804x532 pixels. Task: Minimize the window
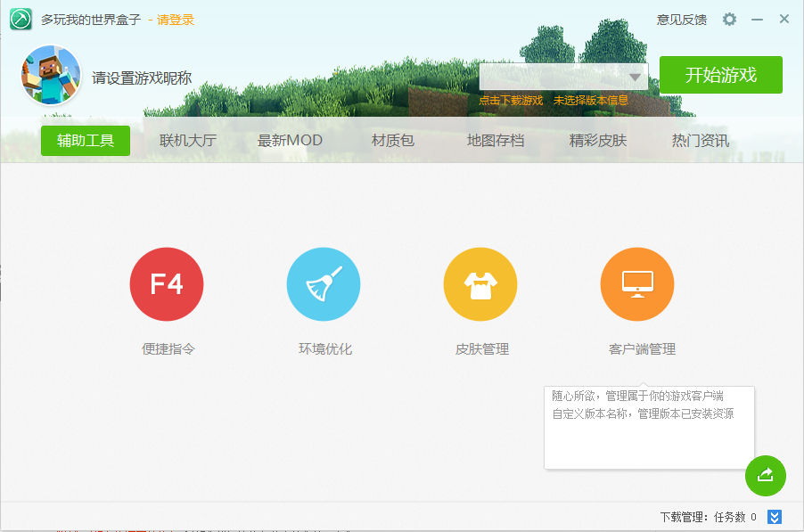(x=758, y=20)
